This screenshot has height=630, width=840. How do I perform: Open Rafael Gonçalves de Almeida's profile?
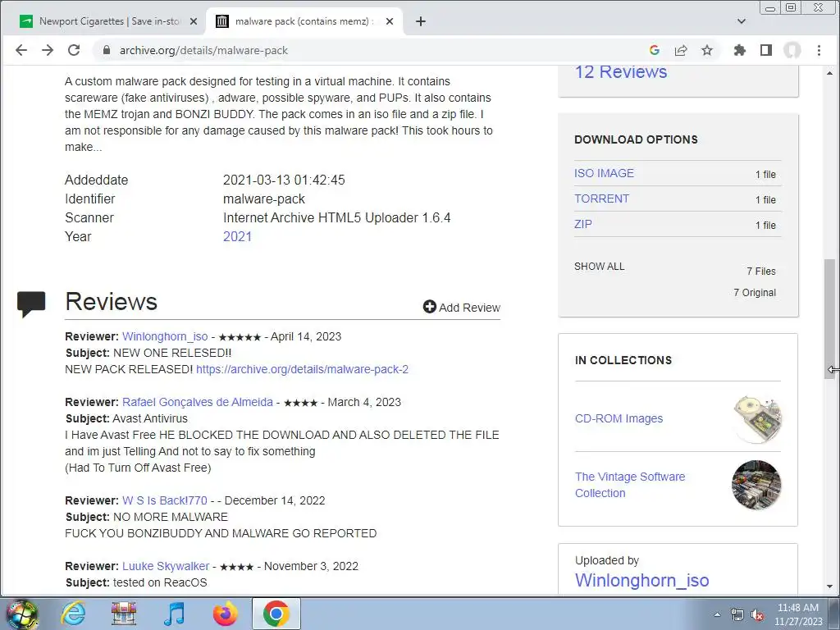tap(198, 402)
